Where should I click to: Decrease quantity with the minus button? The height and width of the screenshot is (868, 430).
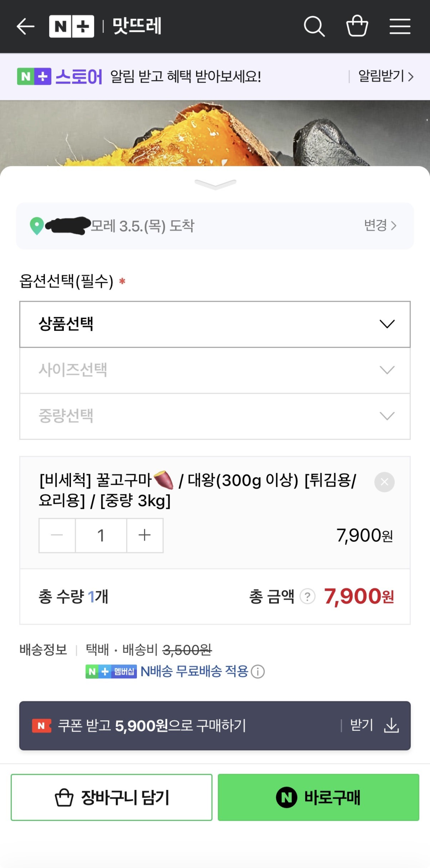point(57,535)
